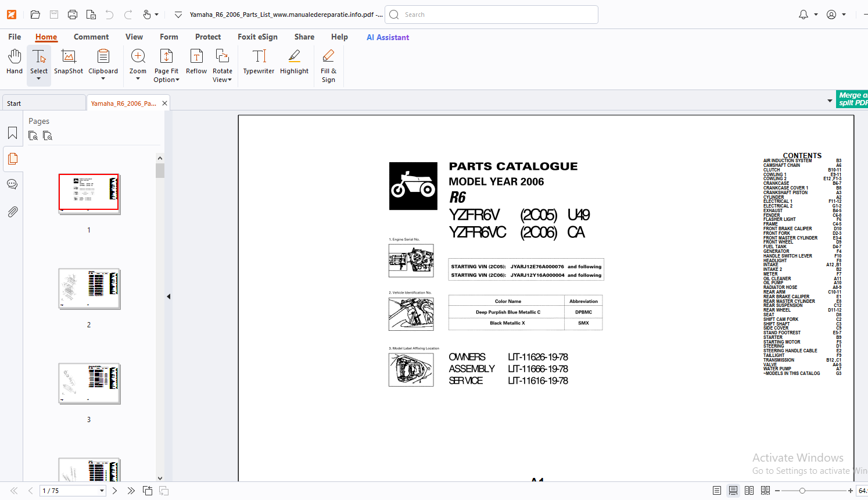
Task: Click the SnapShot tool
Action: tap(69, 62)
